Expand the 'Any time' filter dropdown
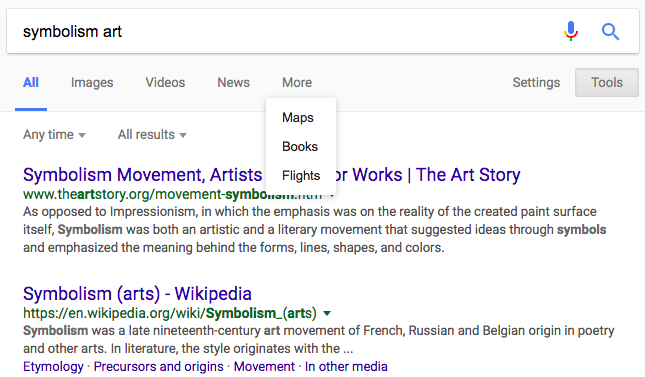This screenshot has height=377, width=645. (54, 135)
